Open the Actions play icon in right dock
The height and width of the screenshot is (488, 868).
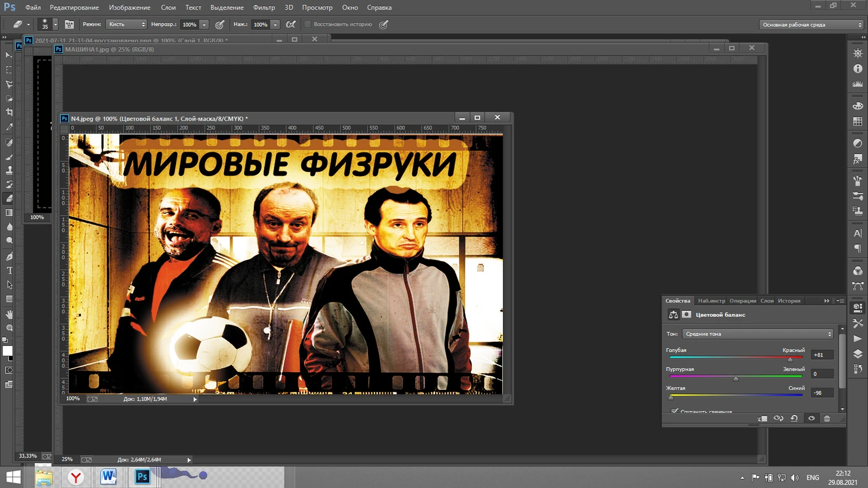(857, 339)
